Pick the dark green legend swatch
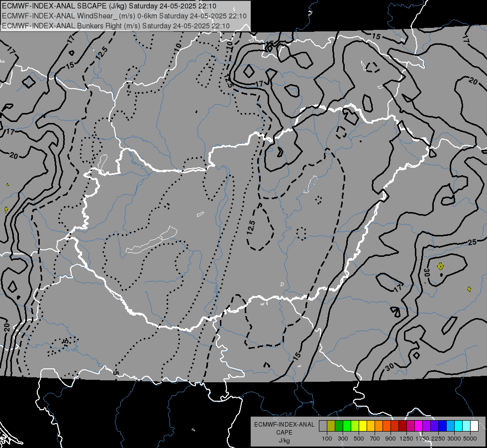Image resolution: width=487 pixels, height=448 pixels. point(339,426)
